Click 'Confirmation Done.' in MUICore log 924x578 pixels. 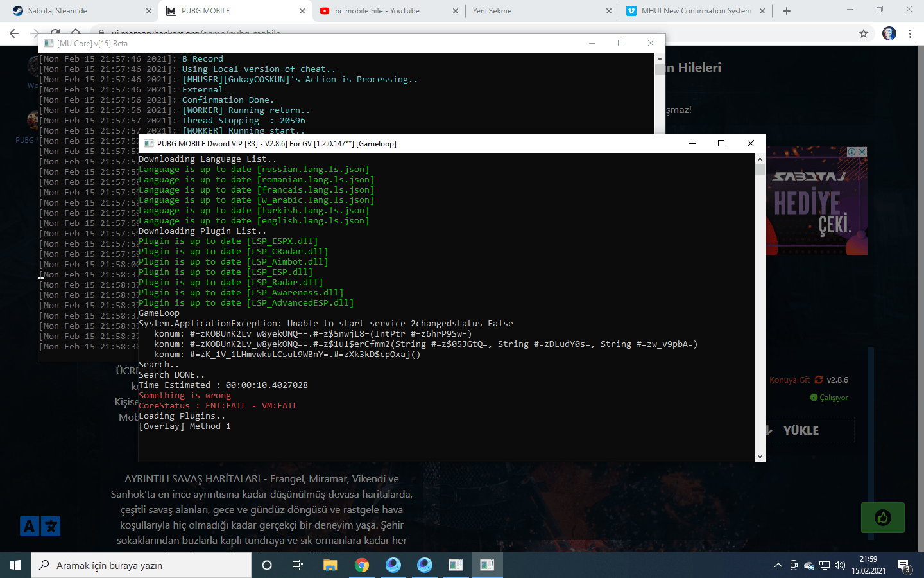[x=228, y=100]
